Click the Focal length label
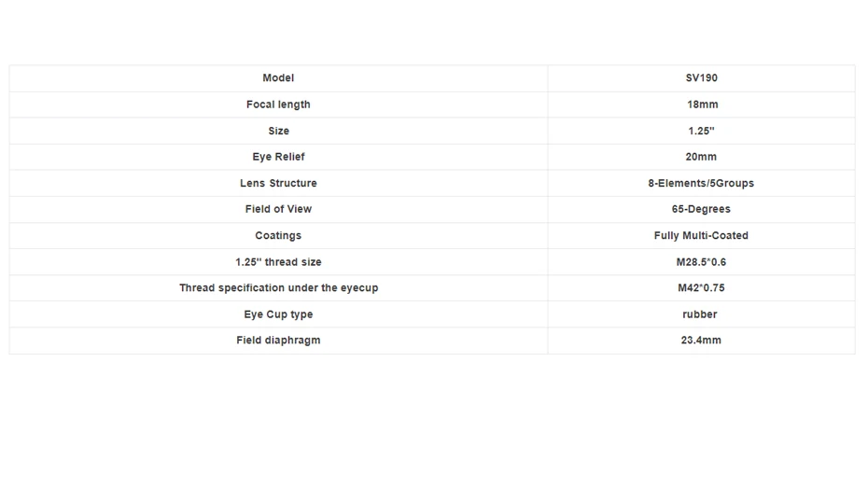Image resolution: width=868 pixels, height=488 pixels. [x=278, y=105]
